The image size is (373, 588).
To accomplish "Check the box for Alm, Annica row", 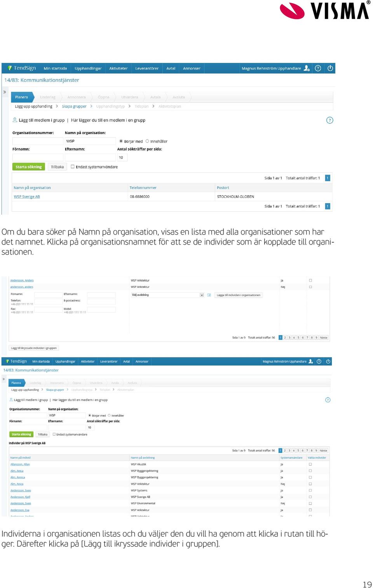I will coord(310,477).
